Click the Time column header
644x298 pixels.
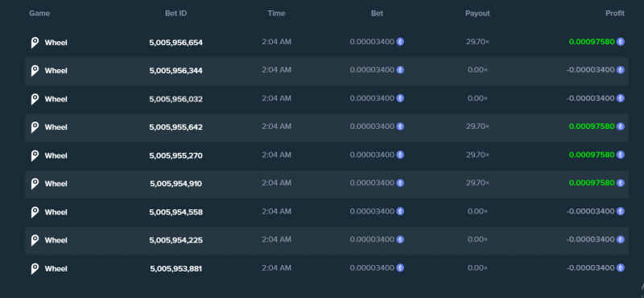click(x=276, y=13)
